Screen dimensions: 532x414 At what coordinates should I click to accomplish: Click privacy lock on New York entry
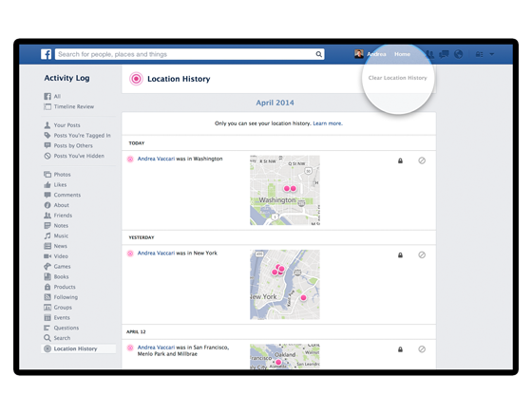pos(400,255)
